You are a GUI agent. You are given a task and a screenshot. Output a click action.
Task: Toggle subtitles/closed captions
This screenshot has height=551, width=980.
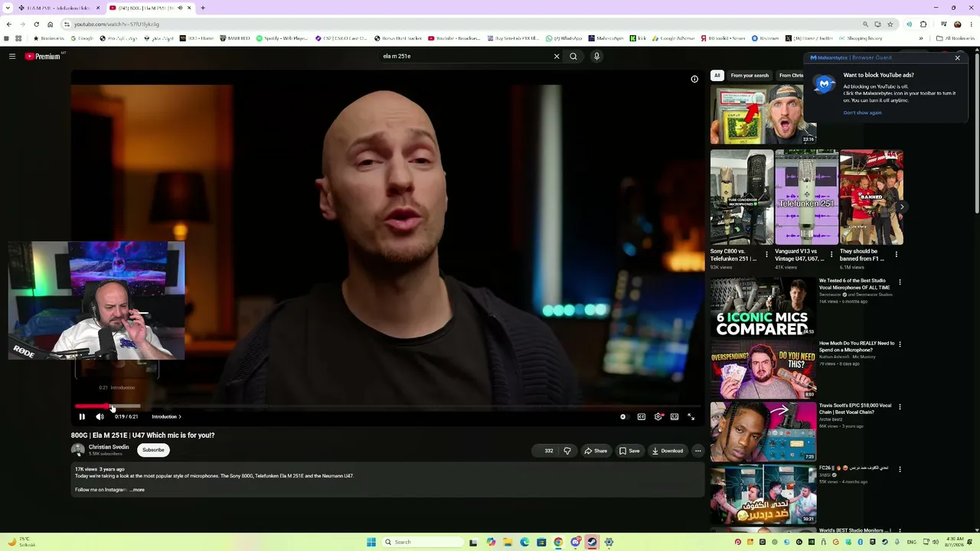pos(642,417)
